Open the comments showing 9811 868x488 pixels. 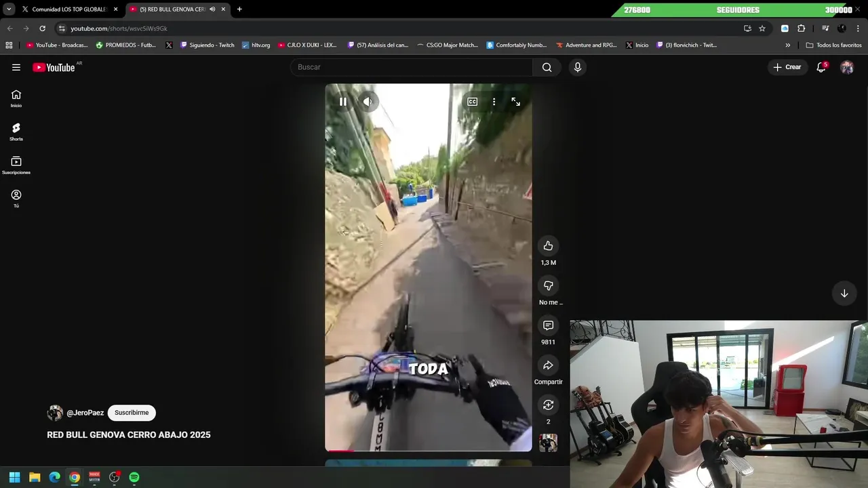[x=548, y=325]
